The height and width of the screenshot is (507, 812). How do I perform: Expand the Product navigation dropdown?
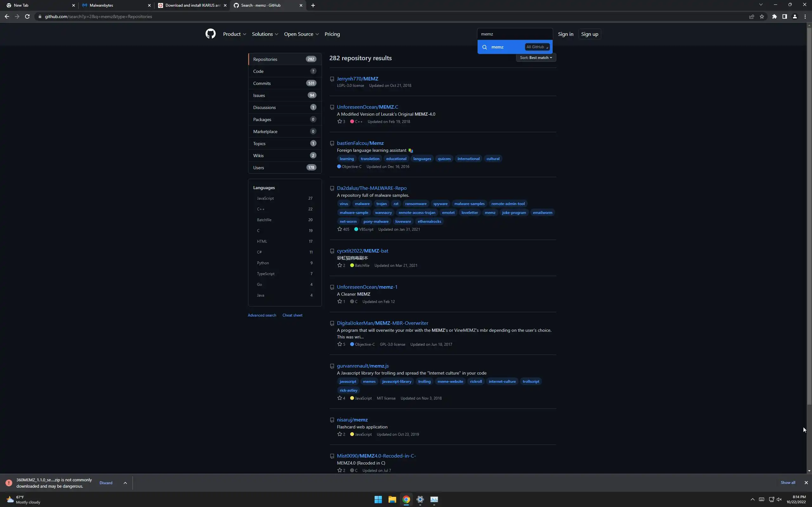234,34
